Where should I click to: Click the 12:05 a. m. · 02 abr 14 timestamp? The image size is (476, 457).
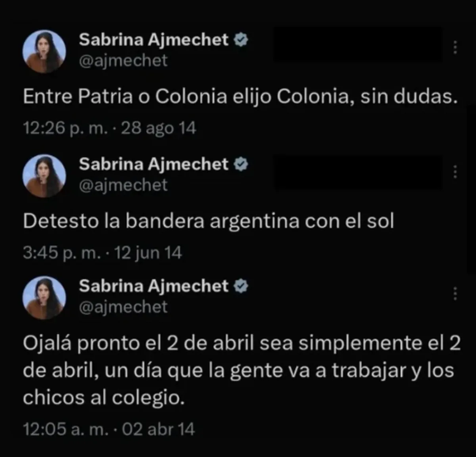pos(109,429)
